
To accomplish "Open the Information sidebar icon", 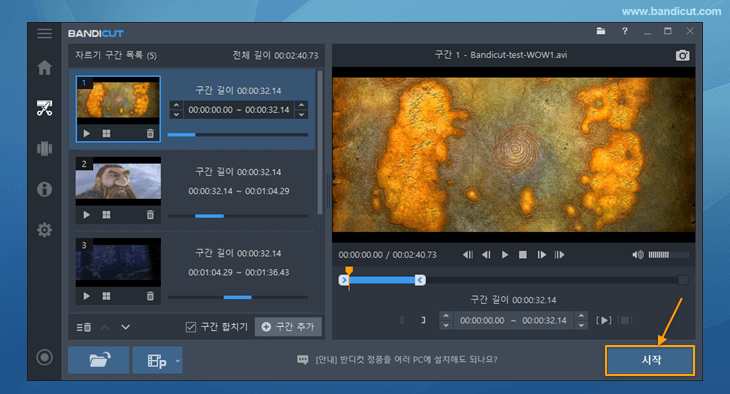I will click(44, 189).
